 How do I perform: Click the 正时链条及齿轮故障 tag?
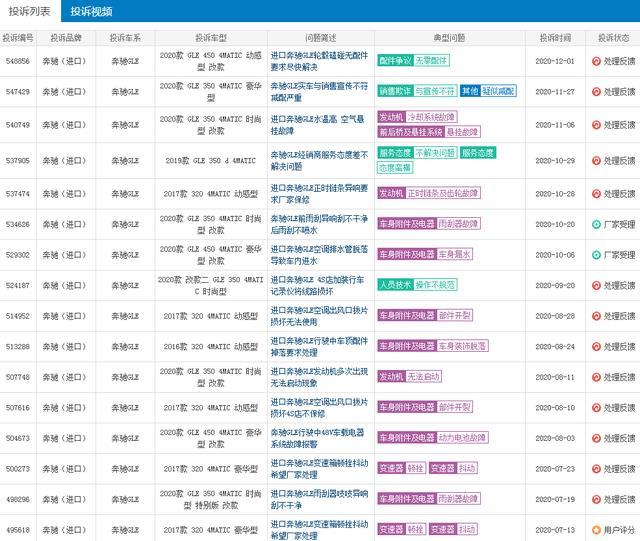(443, 193)
